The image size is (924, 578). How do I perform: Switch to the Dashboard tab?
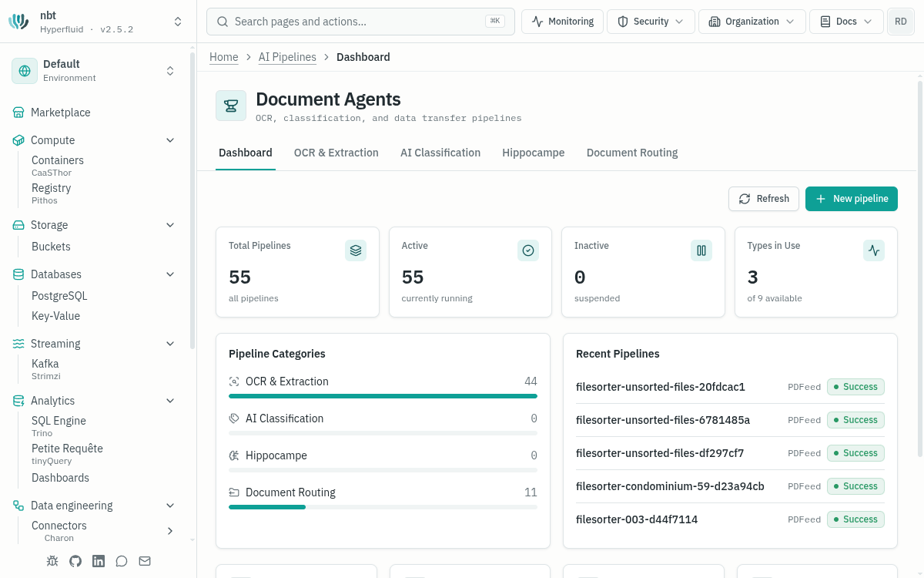(x=246, y=153)
